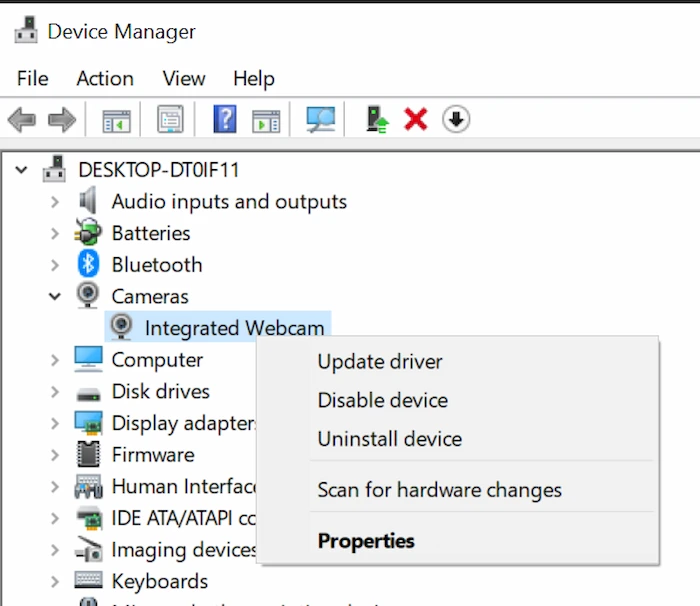Click the Audio inputs speaker icon
Screen dimensions: 700x606
88,201
